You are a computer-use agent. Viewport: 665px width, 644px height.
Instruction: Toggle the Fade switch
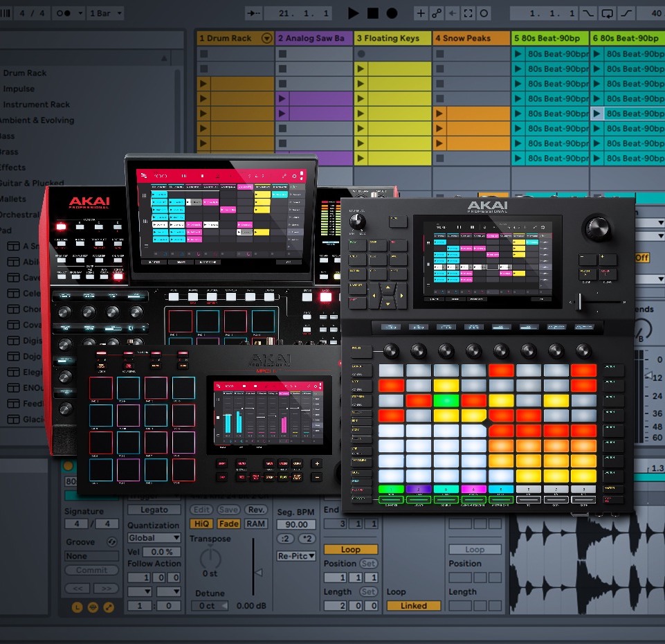pyautogui.click(x=228, y=524)
